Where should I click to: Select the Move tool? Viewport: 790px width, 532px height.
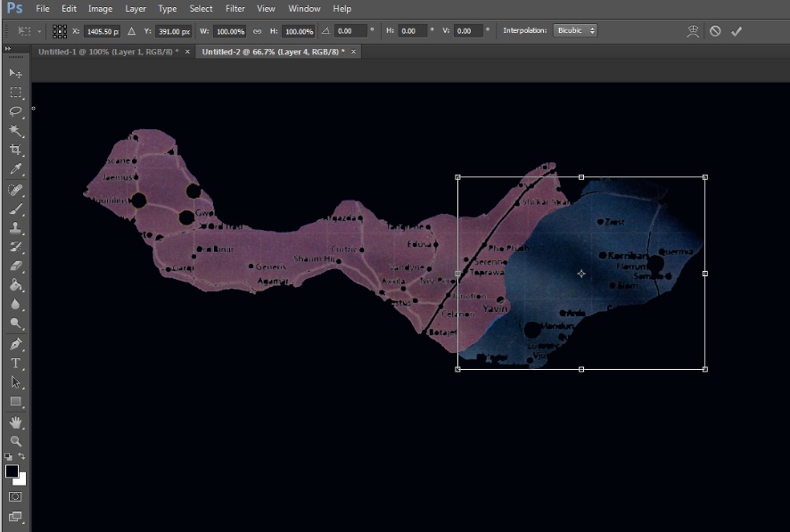[15, 75]
